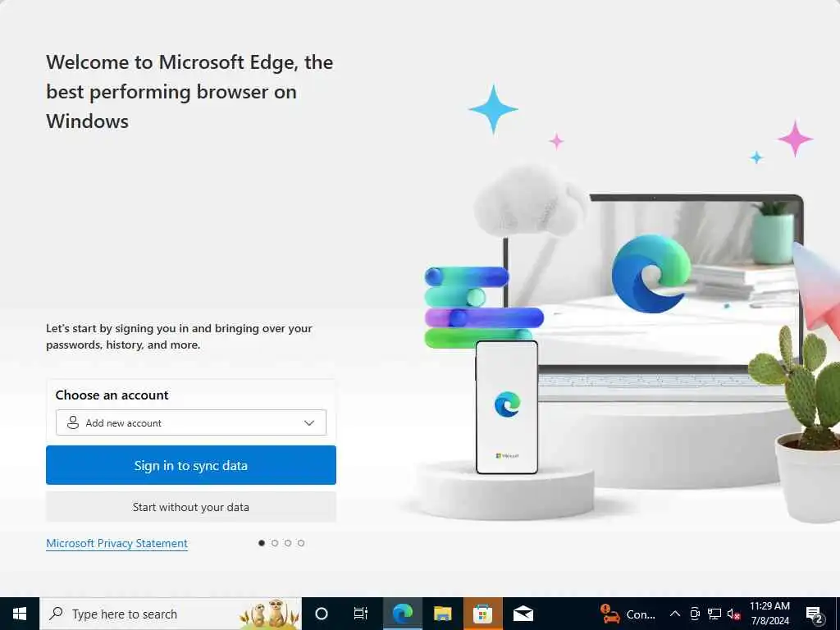Click the muted speaker volume icon
This screenshot has width=840, height=630.
tap(734, 614)
